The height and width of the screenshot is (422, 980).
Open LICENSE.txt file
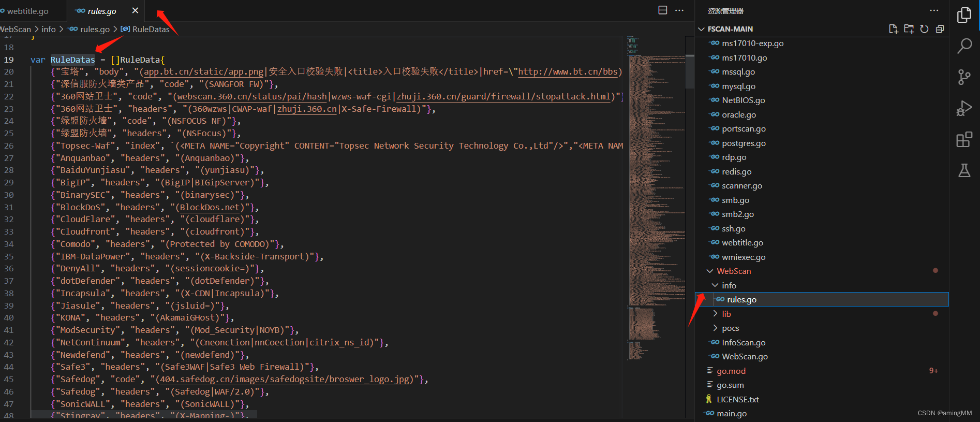click(x=737, y=399)
